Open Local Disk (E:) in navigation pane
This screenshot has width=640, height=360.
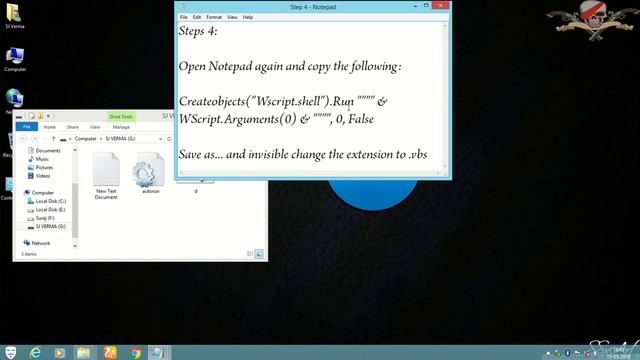pyautogui.click(x=46, y=210)
